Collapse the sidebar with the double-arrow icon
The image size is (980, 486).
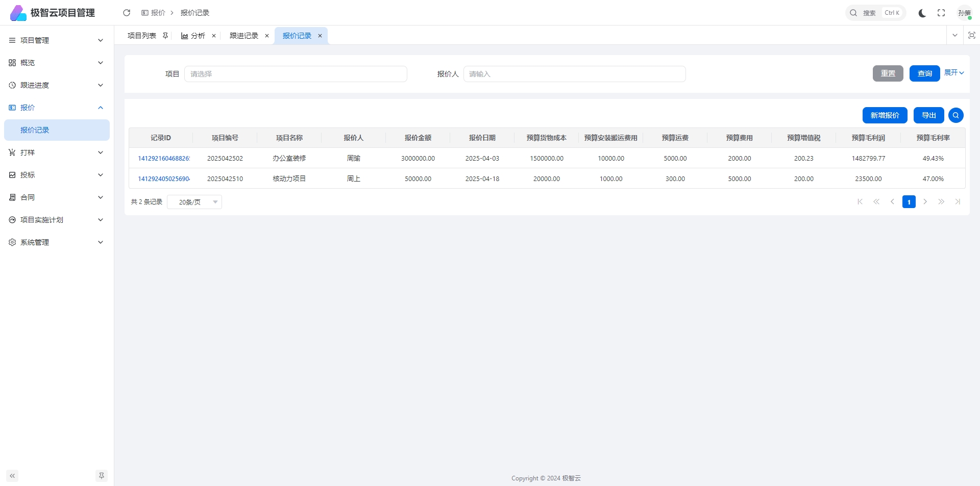pyautogui.click(x=12, y=476)
